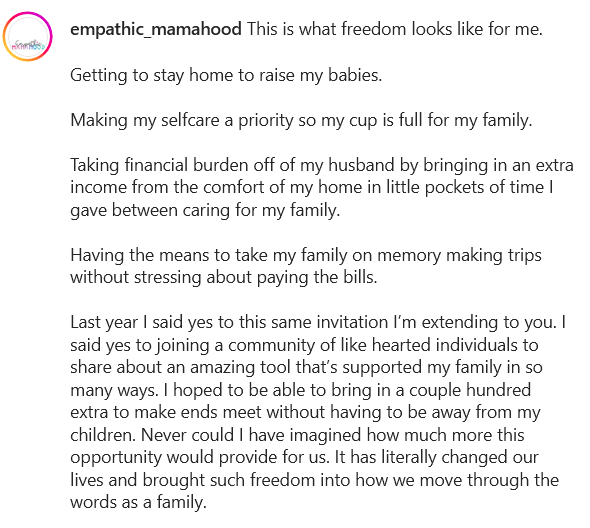The image size is (590, 528).
Task: Click the "children. Never could I have imagined" line
Action: [x=297, y=435]
